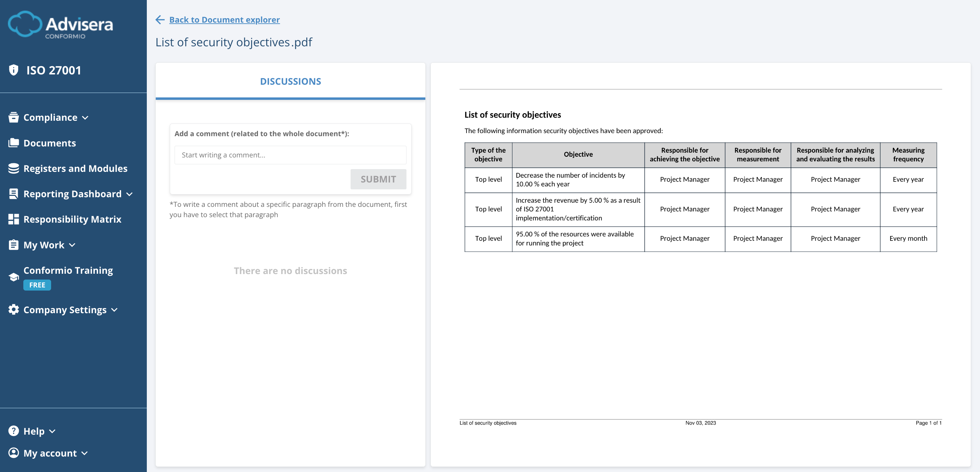Click the My account avatar icon

[14, 452]
